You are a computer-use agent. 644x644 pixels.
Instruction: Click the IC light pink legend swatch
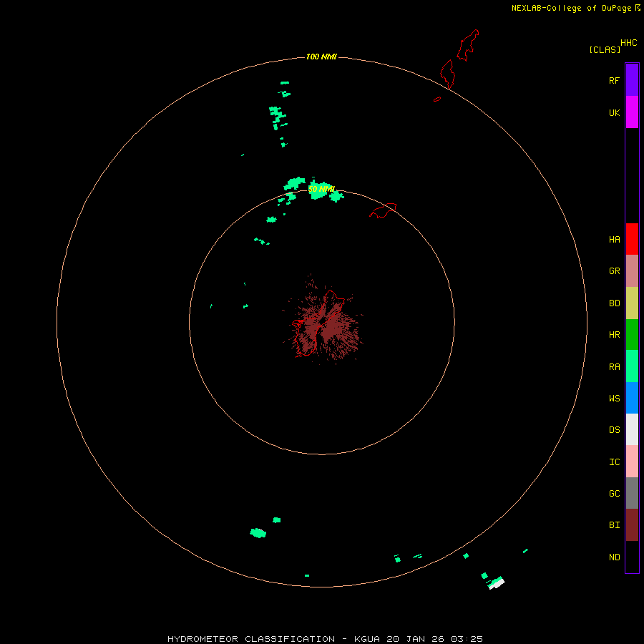632,462
